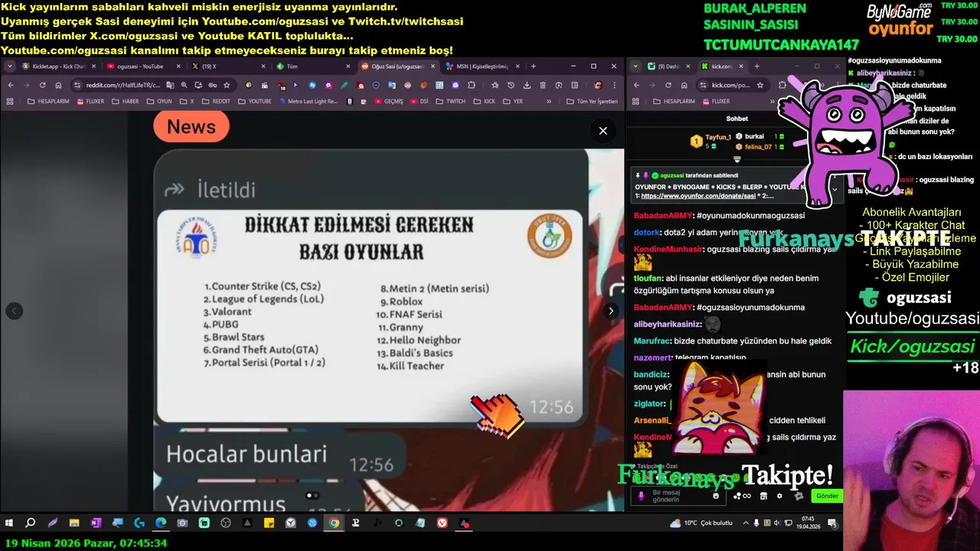Click Bir mesaj gönderin chat input
Screen dimensions: 980x551
click(678, 496)
